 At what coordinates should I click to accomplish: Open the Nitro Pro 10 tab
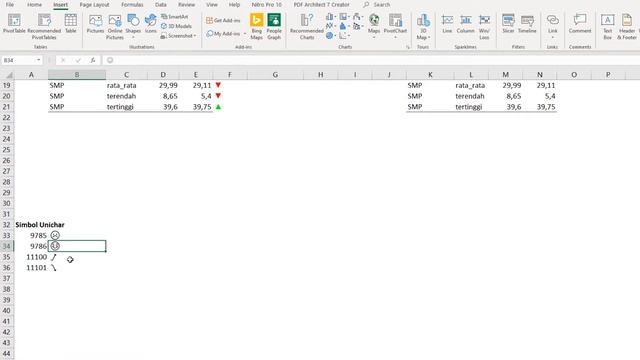tap(267, 4)
